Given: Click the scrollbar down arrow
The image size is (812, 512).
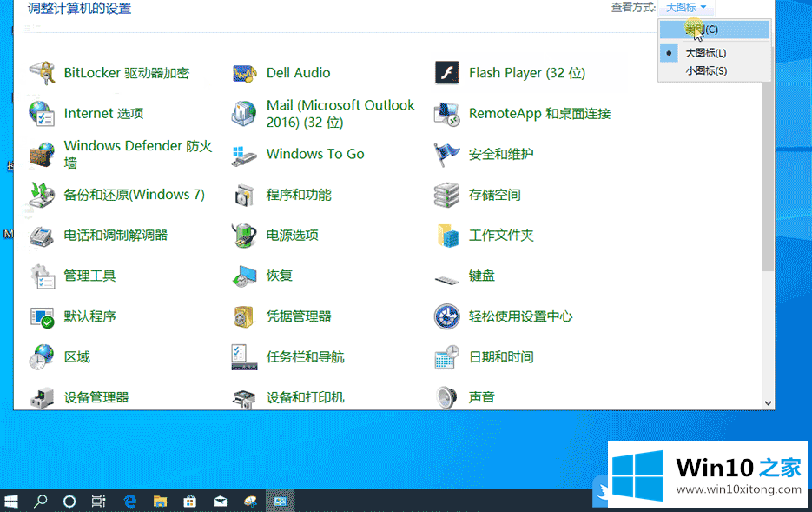Looking at the screenshot, I should pyautogui.click(x=768, y=403).
